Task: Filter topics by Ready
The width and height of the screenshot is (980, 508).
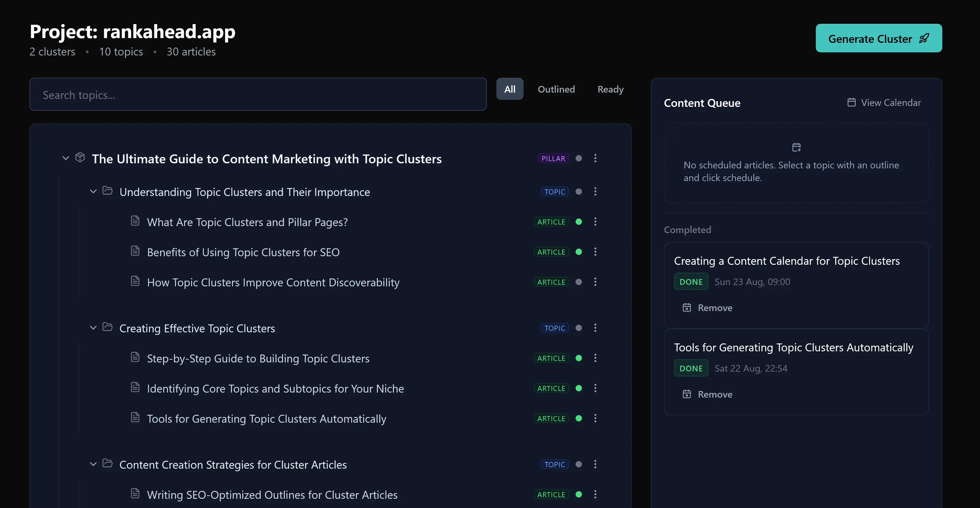Action: coord(610,89)
